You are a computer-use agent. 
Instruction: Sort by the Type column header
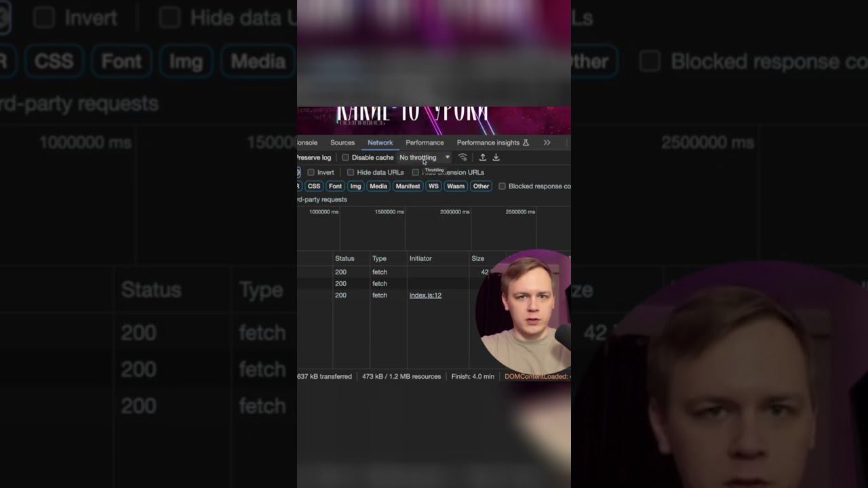[379, 259]
